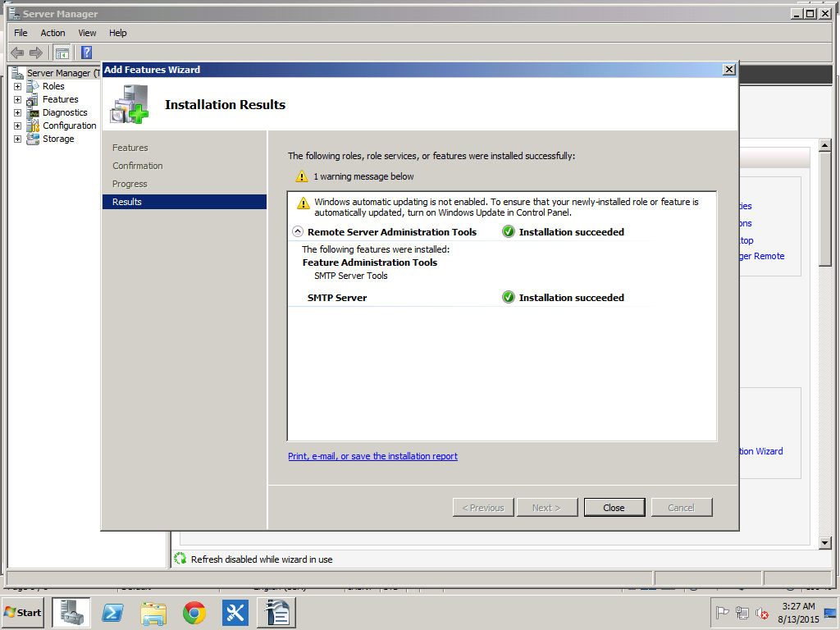Click the 'Feature Administration Tools' heading

click(370, 262)
